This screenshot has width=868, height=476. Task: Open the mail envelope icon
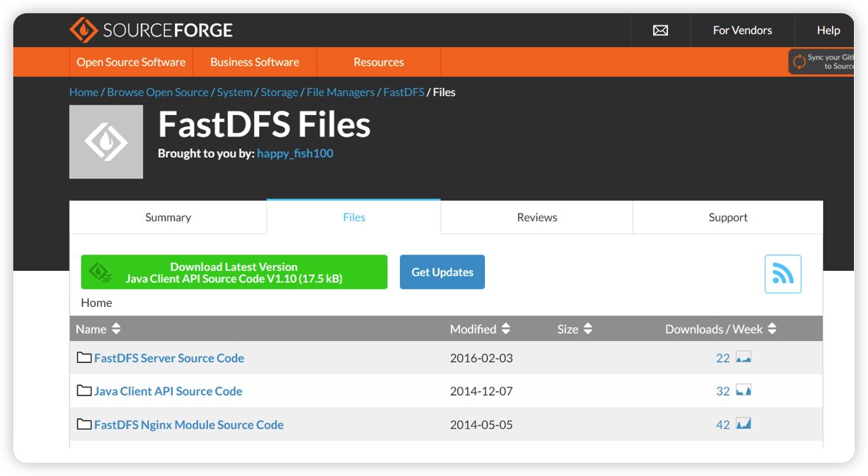point(661,30)
